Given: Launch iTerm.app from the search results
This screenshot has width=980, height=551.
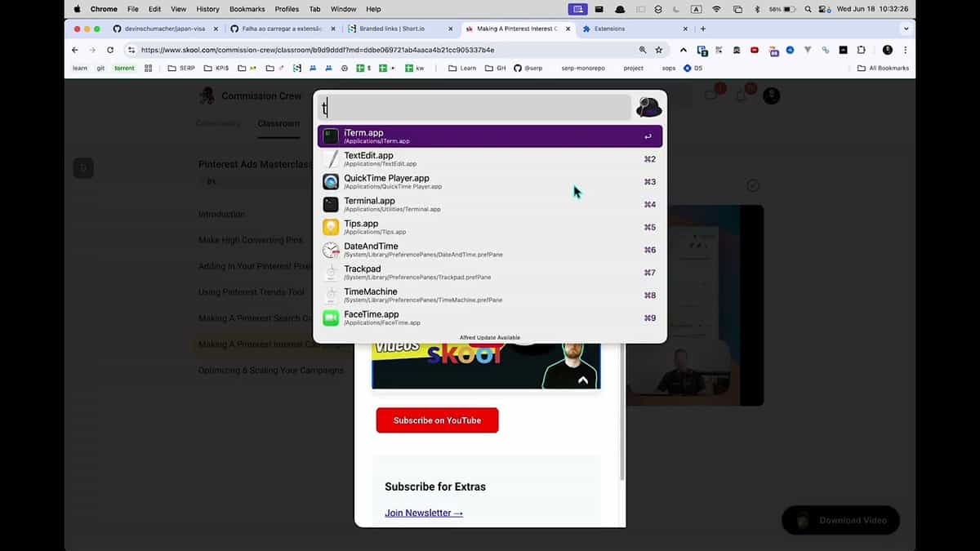Looking at the screenshot, I should coord(488,136).
